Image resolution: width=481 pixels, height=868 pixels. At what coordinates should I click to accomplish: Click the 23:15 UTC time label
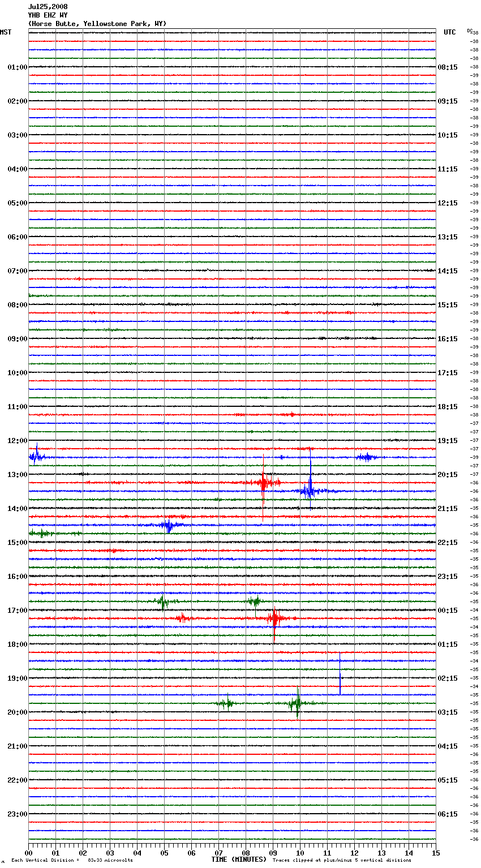tap(448, 577)
